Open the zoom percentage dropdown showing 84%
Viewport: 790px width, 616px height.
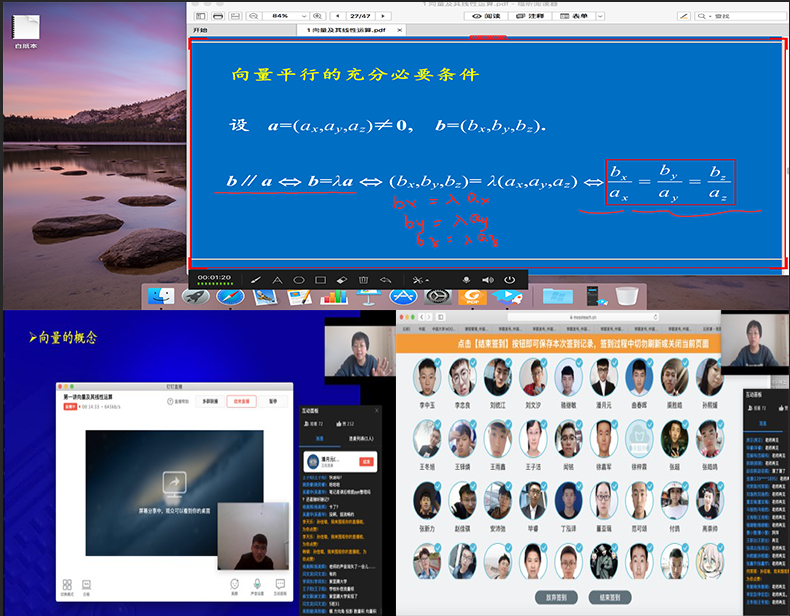(x=285, y=16)
